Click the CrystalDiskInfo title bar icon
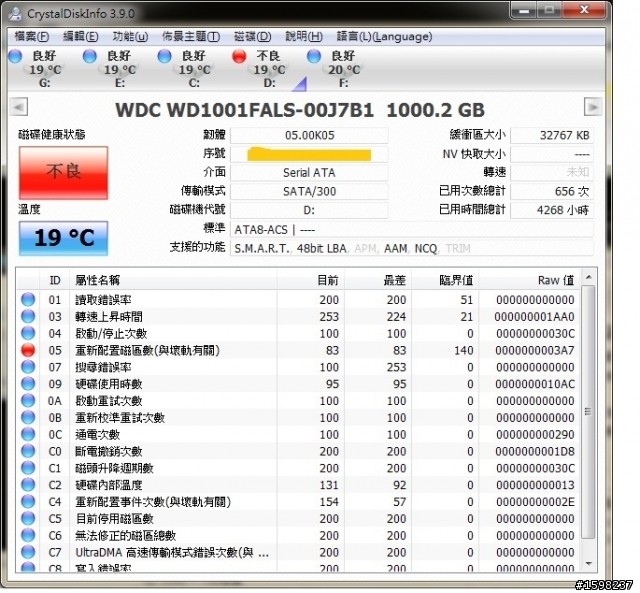Viewport: 640px width, 593px height. 16,13
